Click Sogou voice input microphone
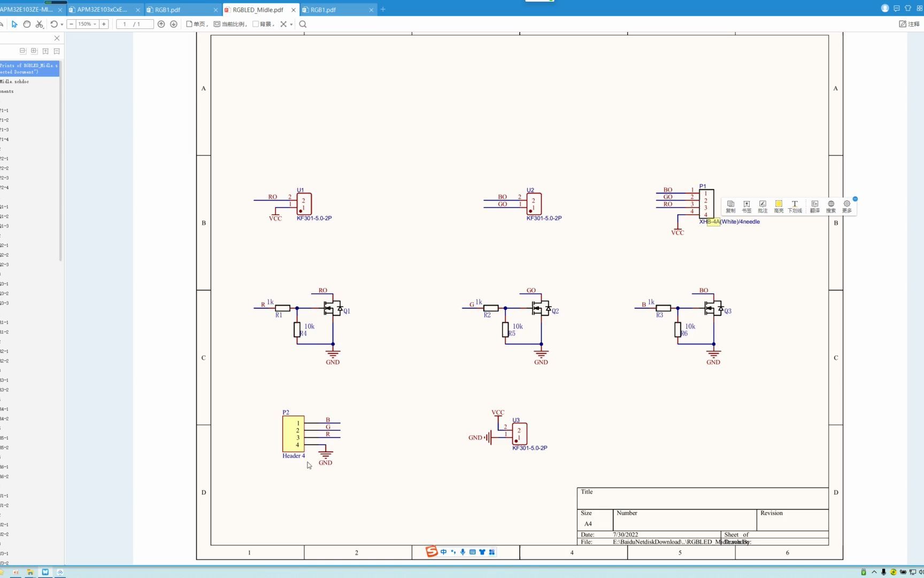Screen dimensions: 924x578 point(463,552)
